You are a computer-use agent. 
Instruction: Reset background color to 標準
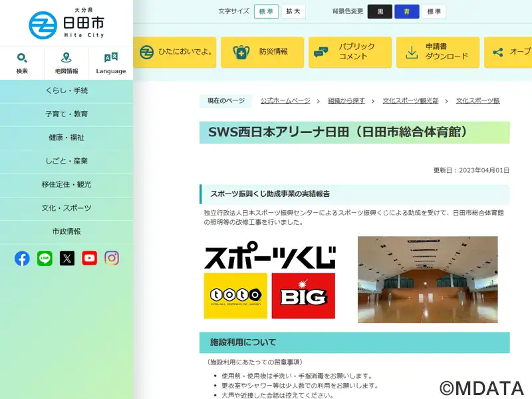(x=434, y=11)
